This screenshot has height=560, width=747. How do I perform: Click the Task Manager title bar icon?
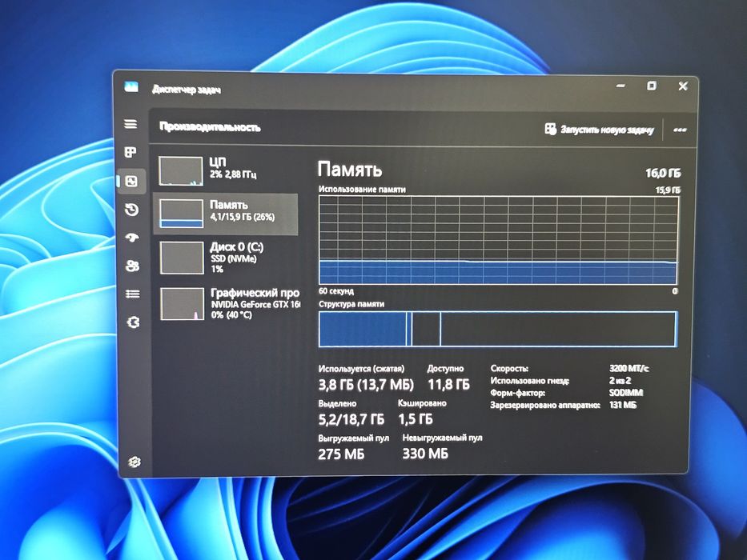[131, 86]
